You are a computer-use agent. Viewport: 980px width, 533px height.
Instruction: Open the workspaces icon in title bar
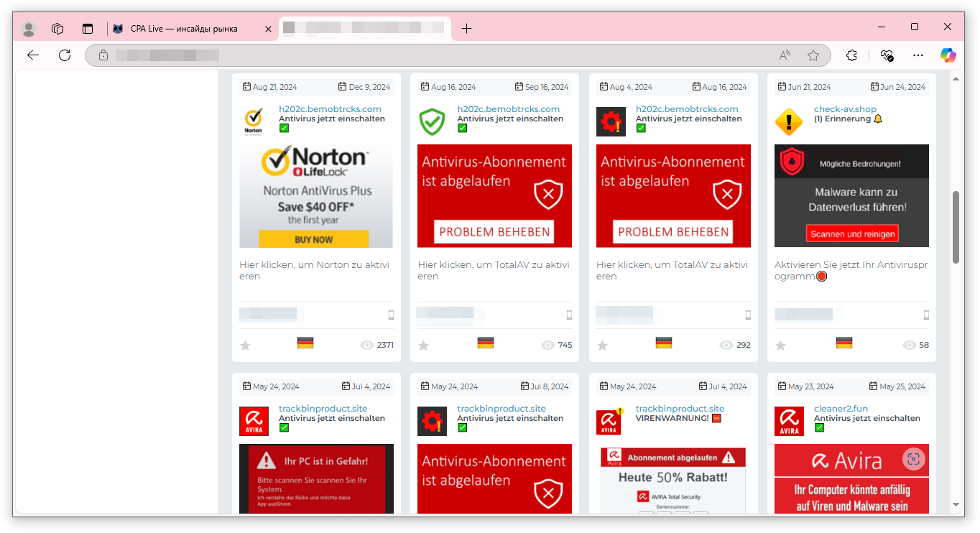point(58,29)
